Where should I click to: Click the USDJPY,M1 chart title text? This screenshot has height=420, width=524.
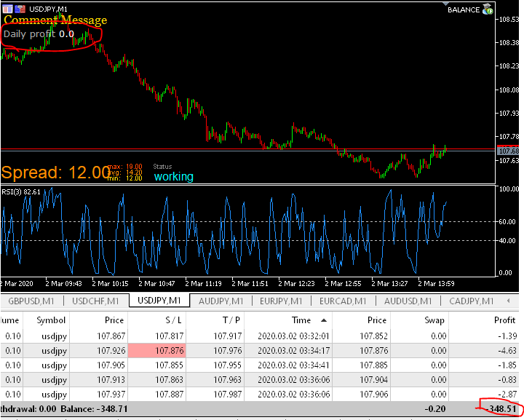[x=48, y=9]
